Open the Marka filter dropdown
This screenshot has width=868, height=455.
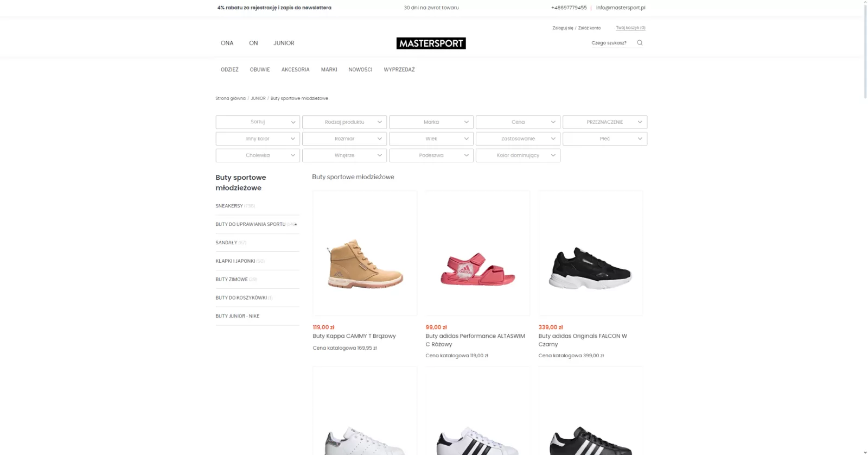[431, 122]
